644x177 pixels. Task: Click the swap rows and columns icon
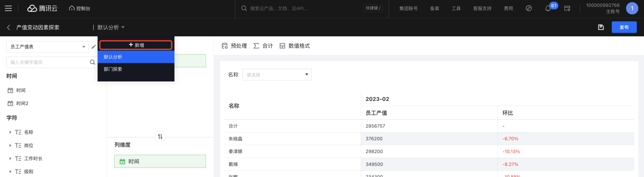(160, 137)
